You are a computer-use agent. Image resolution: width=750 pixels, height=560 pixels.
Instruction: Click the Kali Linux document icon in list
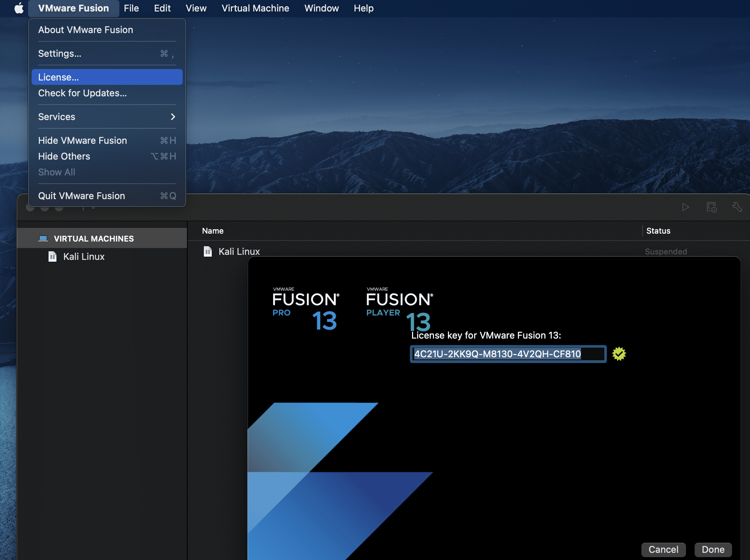click(208, 251)
